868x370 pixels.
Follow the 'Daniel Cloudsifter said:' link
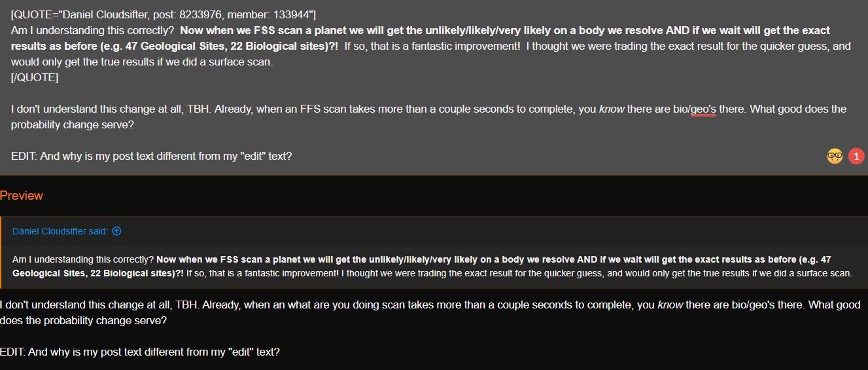60,231
